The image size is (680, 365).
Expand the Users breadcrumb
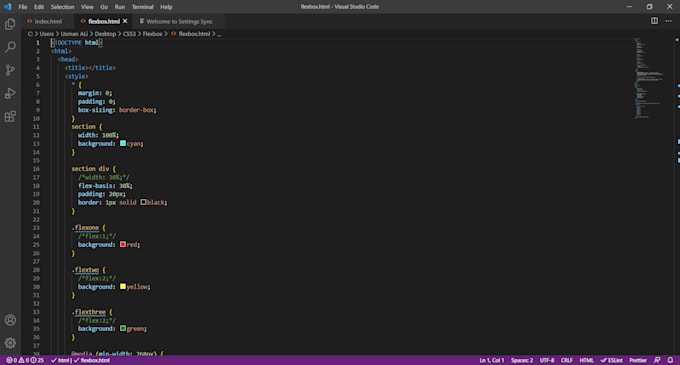(47, 34)
